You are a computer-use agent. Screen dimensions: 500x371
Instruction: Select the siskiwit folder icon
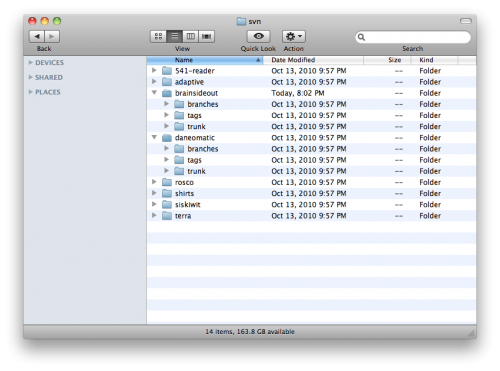click(x=167, y=205)
